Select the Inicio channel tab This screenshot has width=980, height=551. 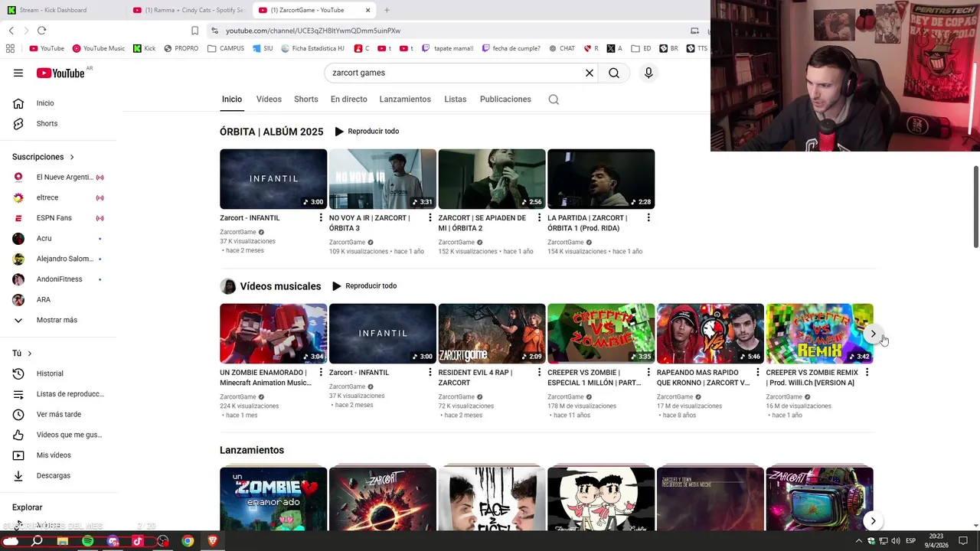[232, 99]
